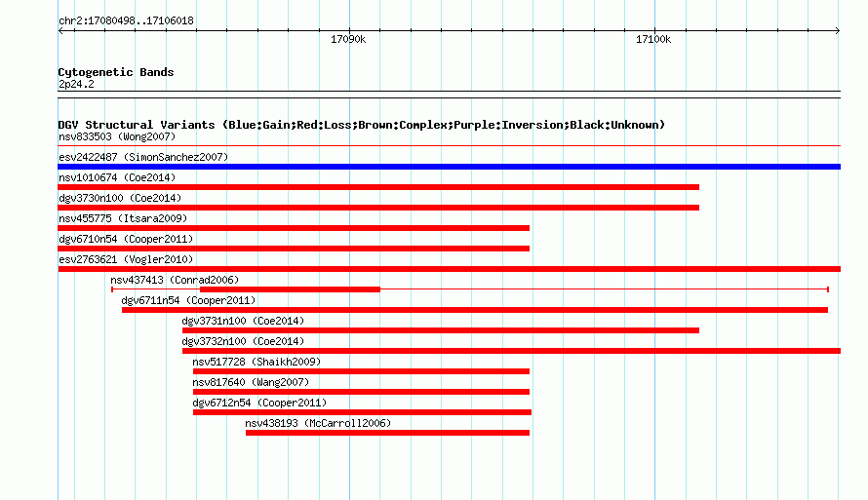Click the thick nsv437413 inner red segment
The height and width of the screenshot is (500, 868).
[290, 289]
